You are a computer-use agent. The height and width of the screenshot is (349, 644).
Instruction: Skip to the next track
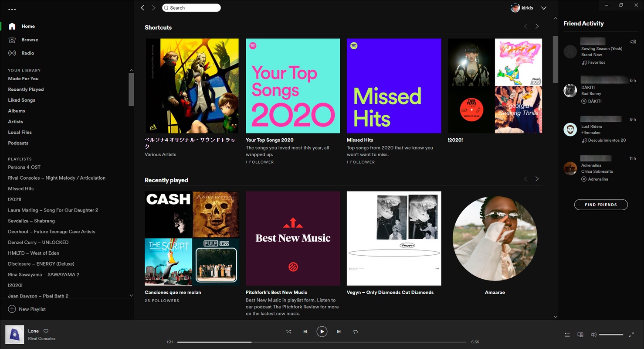pyautogui.click(x=339, y=332)
